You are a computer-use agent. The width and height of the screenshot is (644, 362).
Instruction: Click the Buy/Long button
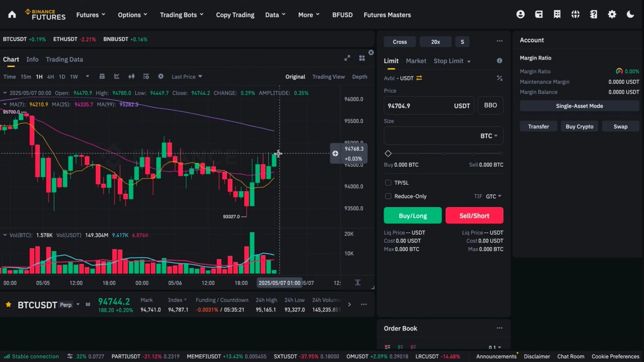(413, 215)
